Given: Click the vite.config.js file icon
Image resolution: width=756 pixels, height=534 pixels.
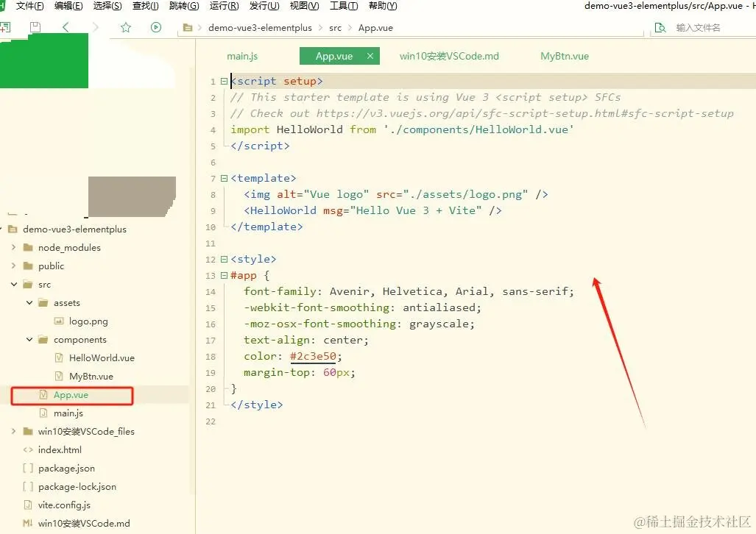Looking at the screenshot, I should [x=28, y=505].
